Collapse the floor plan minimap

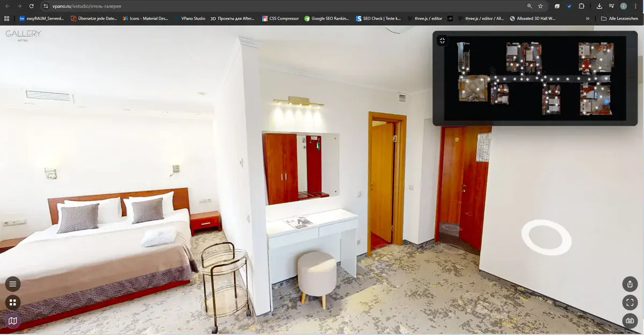pyautogui.click(x=442, y=41)
